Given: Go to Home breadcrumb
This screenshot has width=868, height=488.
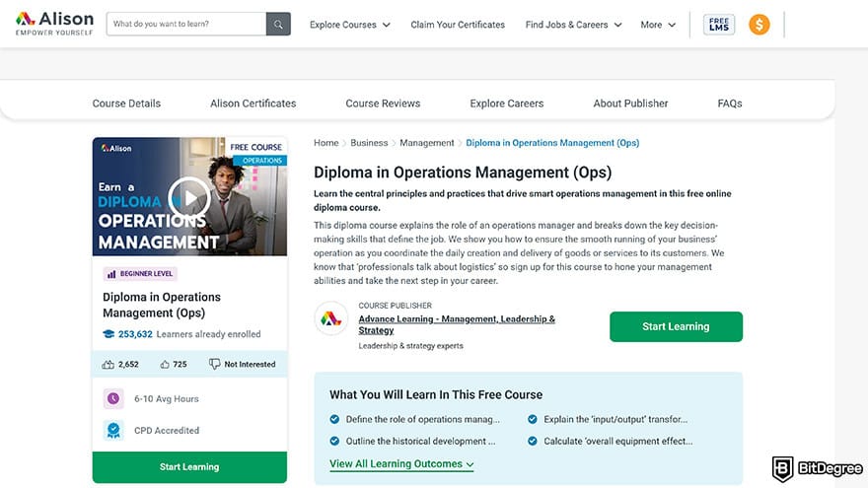Looking at the screenshot, I should (x=326, y=143).
